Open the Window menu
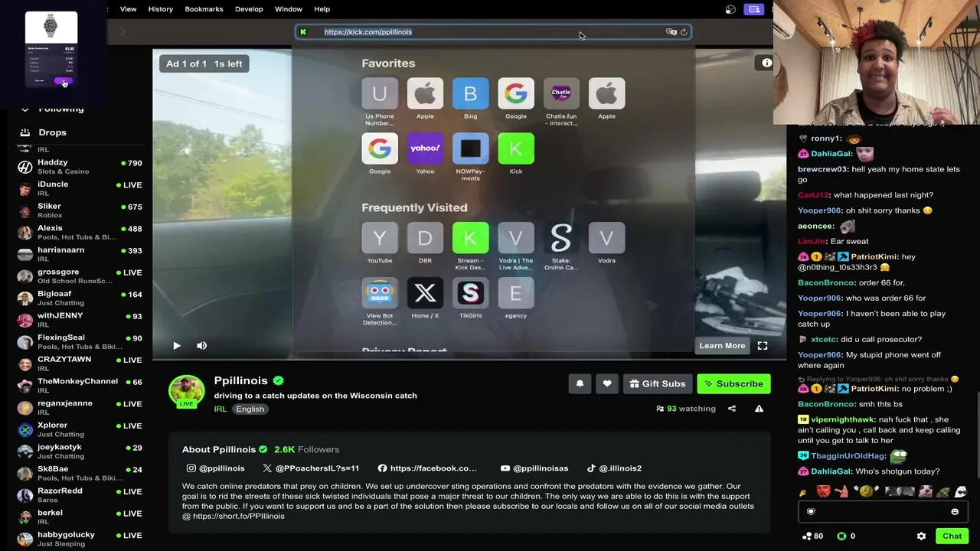 click(x=289, y=9)
